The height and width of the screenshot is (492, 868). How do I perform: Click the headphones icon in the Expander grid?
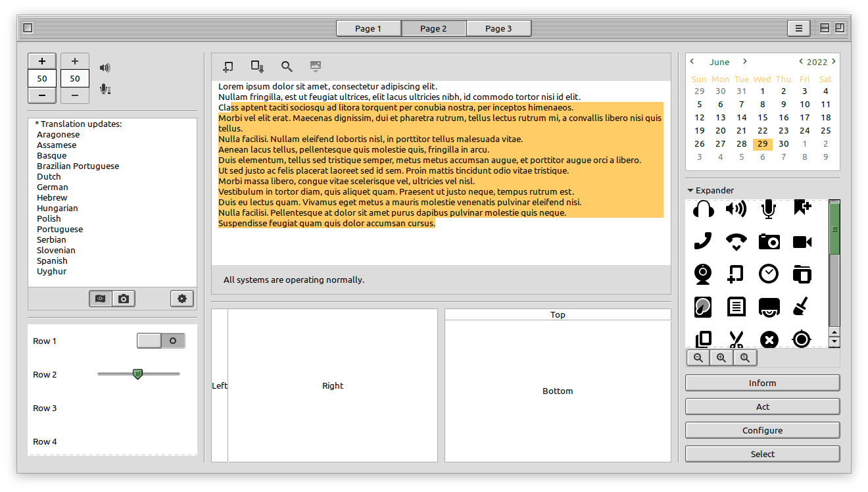704,209
